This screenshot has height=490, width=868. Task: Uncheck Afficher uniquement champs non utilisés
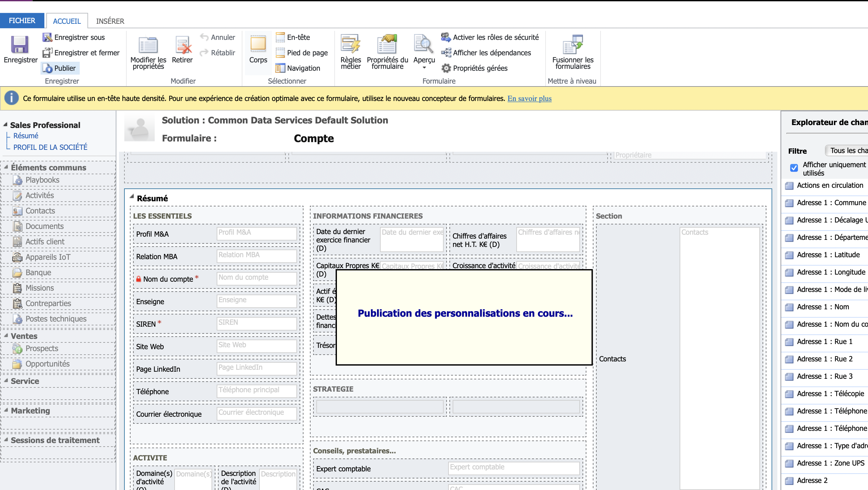pyautogui.click(x=794, y=168)
